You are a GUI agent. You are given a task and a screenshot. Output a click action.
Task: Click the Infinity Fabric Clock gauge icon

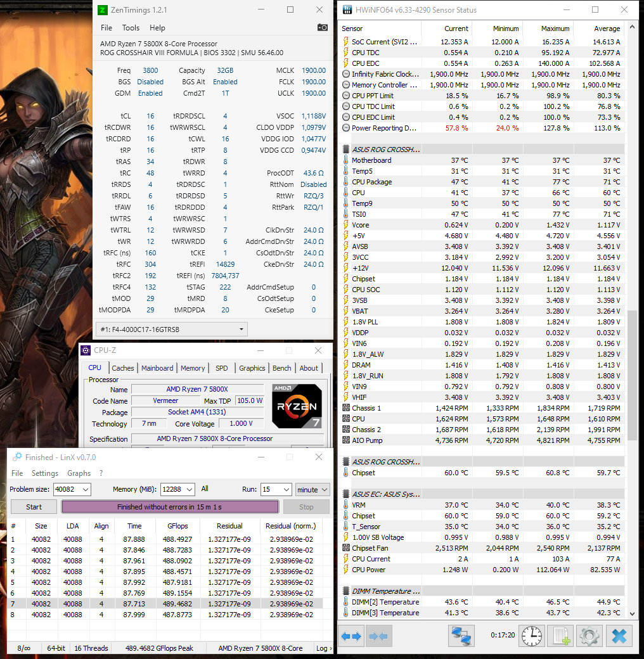346,74
